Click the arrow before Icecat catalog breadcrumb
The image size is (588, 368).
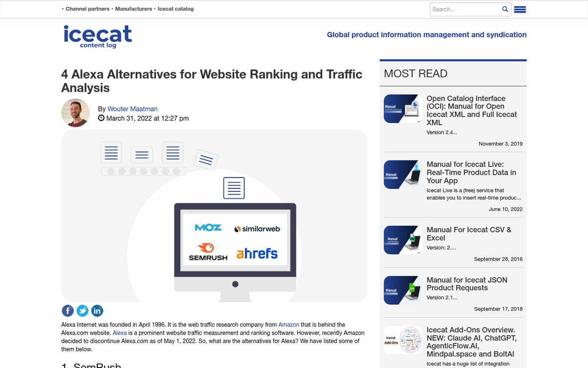tap(154, 8)
